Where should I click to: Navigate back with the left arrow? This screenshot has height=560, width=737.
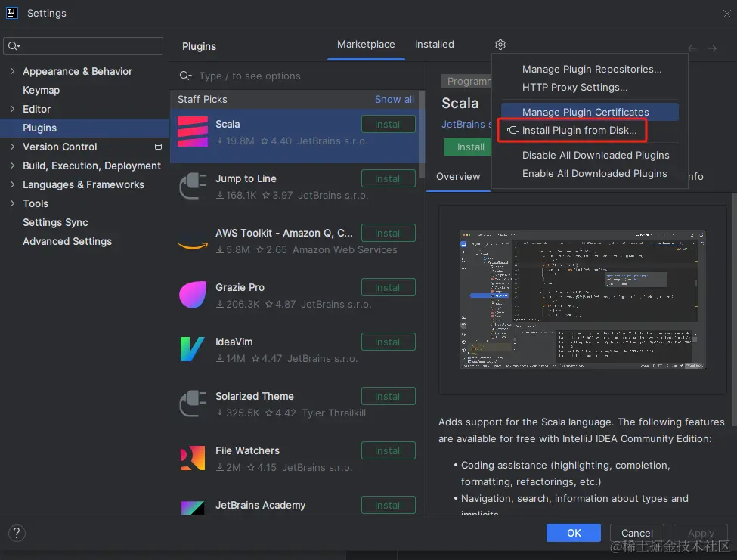[x=692, y=48]
